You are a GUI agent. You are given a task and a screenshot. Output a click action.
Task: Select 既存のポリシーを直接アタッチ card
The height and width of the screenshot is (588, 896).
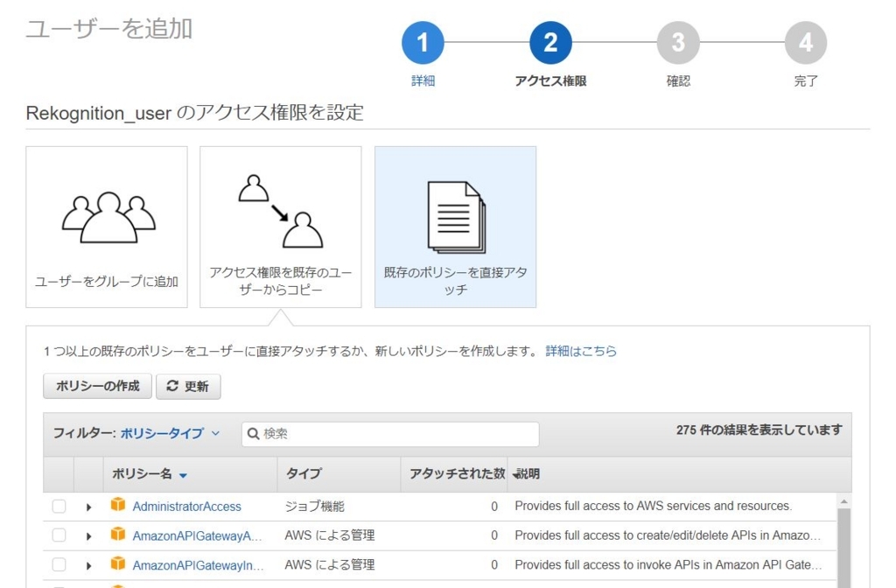455,227
